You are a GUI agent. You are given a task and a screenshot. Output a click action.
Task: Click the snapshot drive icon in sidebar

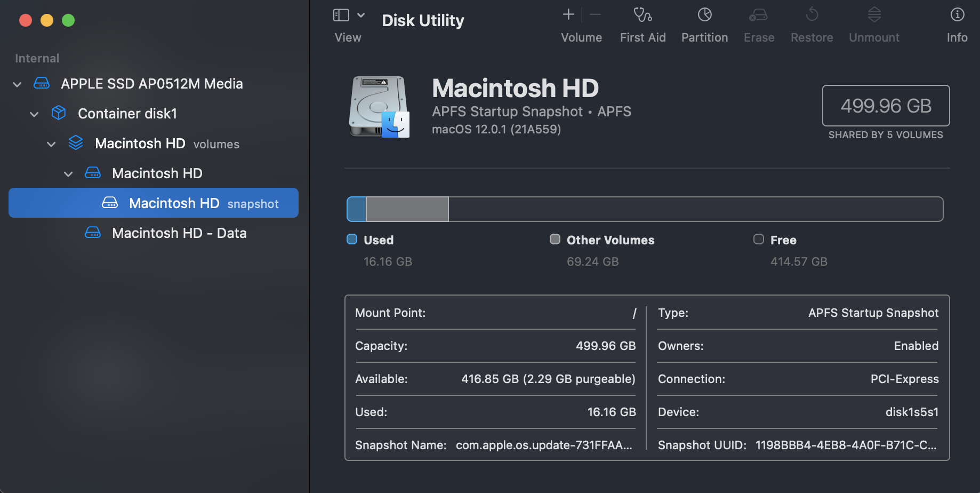point(110,203)
